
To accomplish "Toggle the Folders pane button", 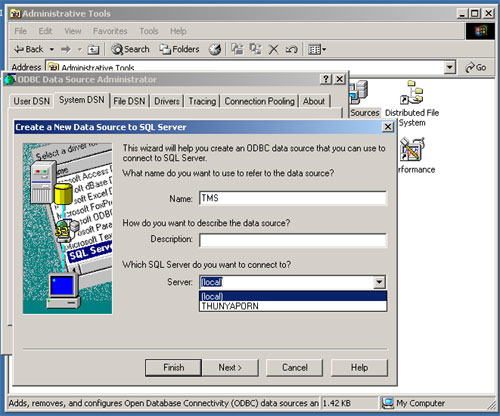I will pyautogui.click(x=179, y=49).
